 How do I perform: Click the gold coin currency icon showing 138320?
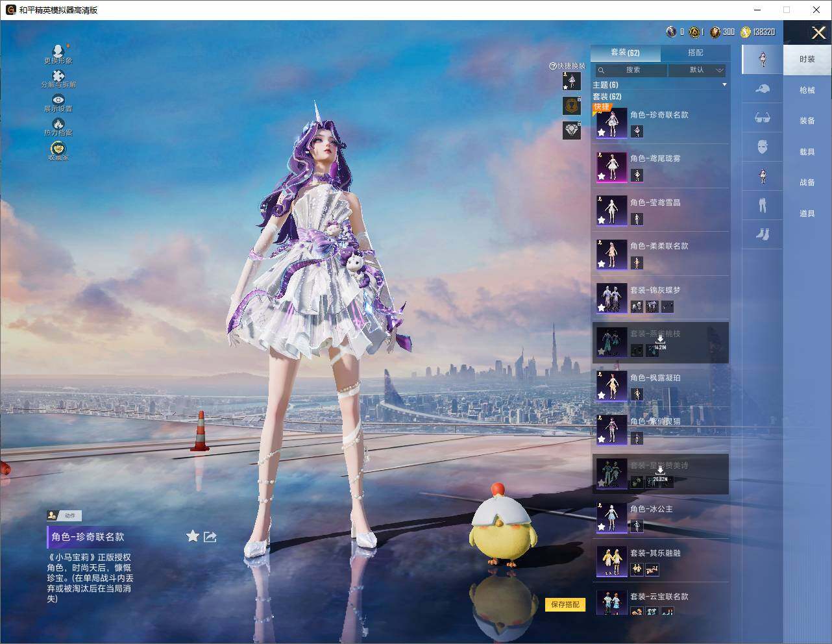click(746, 32)
